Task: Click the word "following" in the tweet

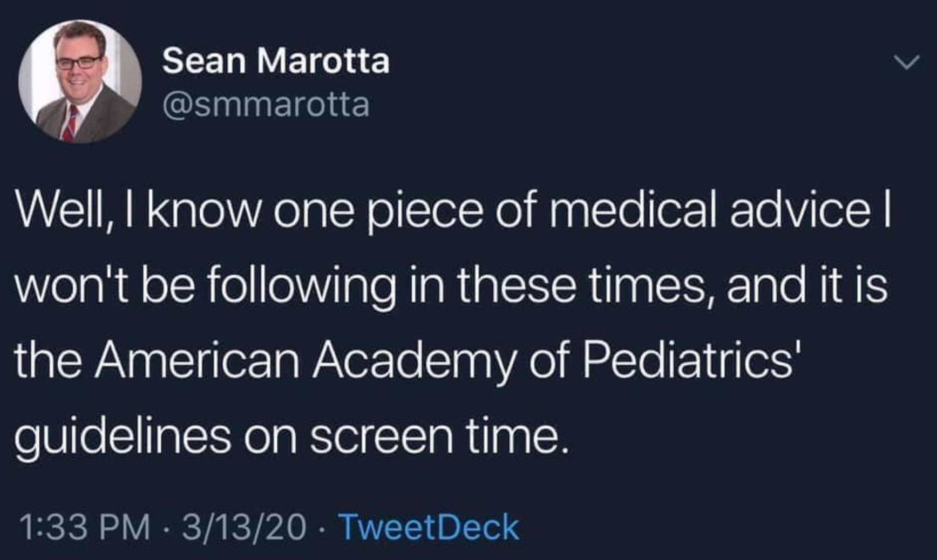Action: click(301, 286)
